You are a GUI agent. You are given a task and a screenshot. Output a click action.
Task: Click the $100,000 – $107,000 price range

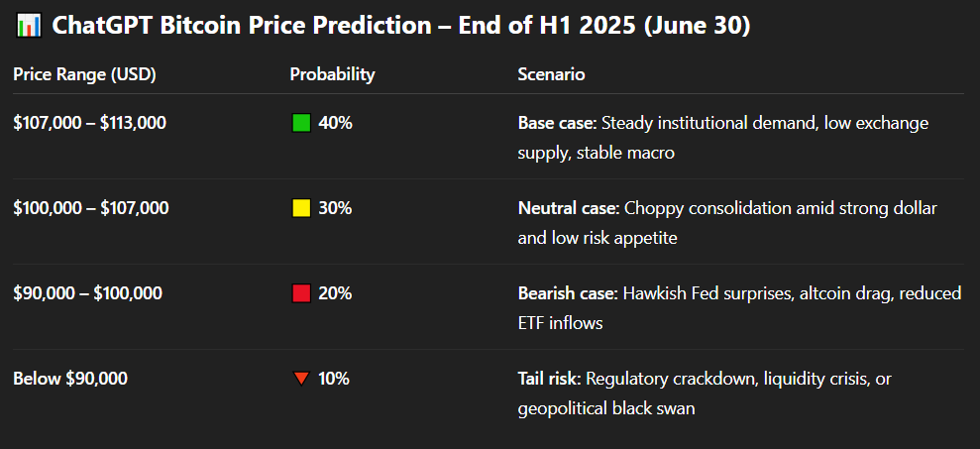tap(90, 208)
